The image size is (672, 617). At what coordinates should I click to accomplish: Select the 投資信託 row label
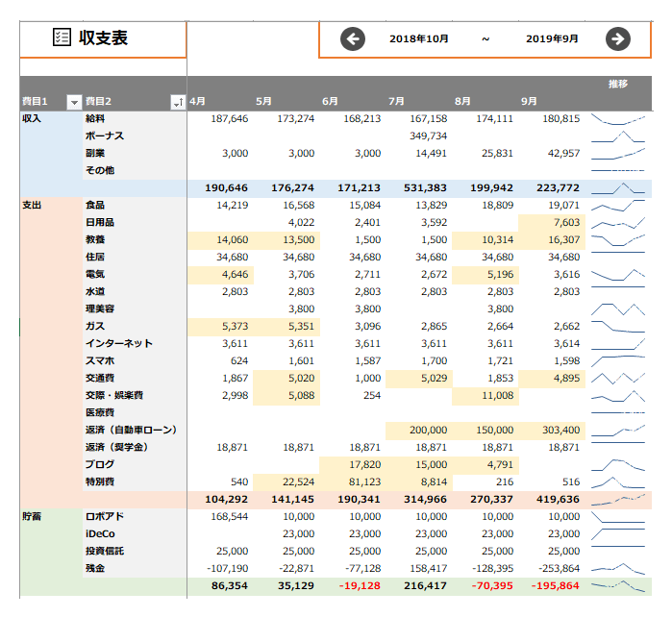point(105,551)
